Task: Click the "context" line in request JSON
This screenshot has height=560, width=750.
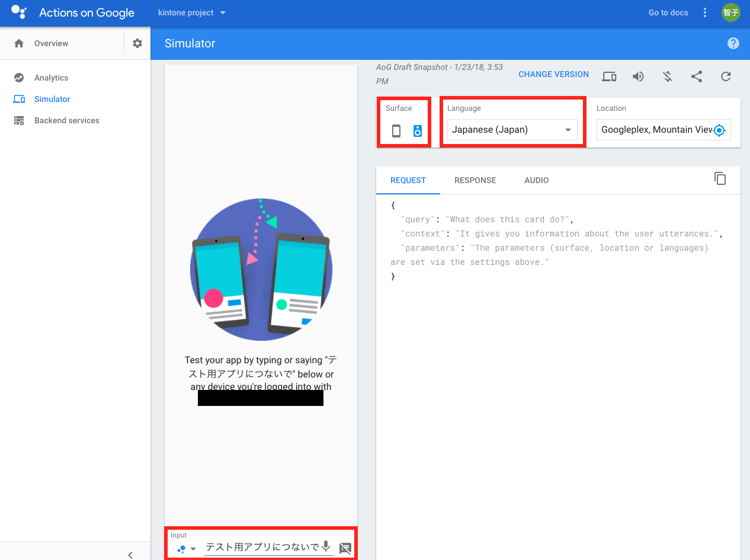Action: [562, 233]
